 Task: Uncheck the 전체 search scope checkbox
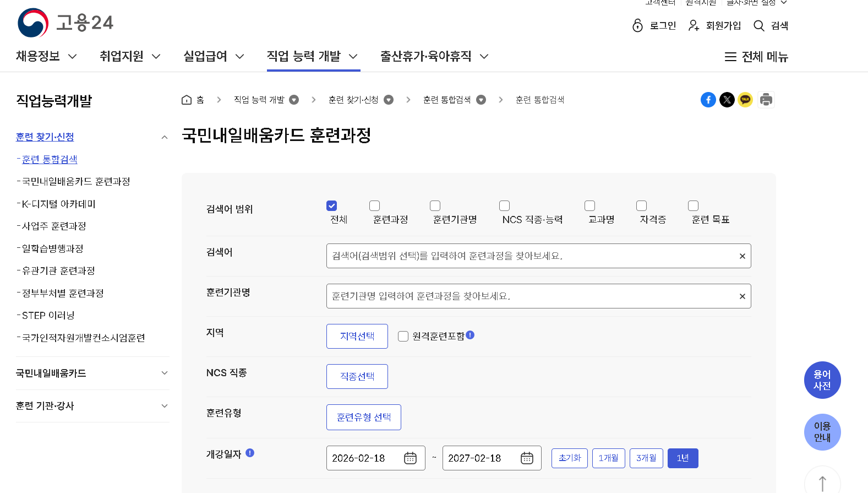pos(331,205)
